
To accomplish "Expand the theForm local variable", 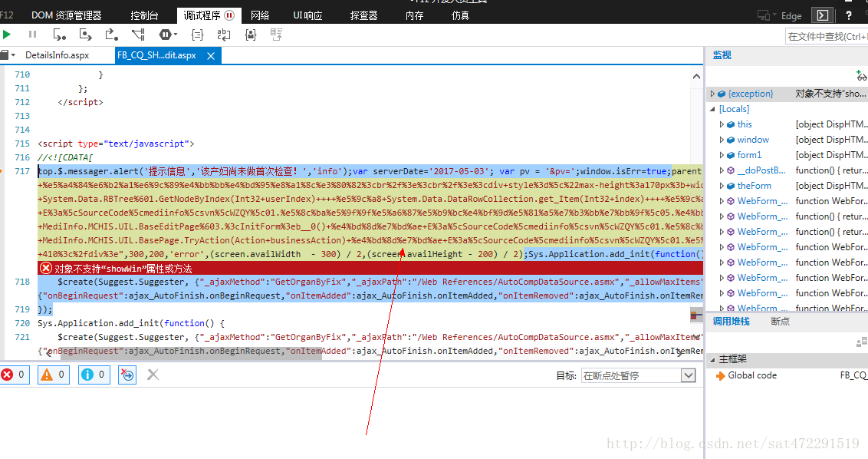I will [722, 186].
